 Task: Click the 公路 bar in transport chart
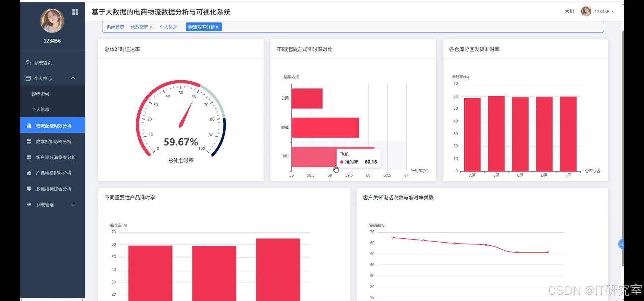point(307,98)
